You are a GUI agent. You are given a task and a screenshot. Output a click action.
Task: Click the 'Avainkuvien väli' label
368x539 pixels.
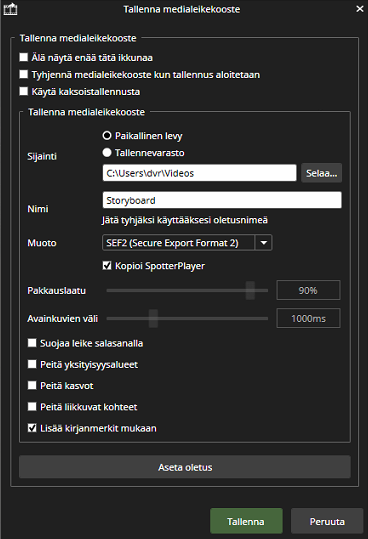click(x=63, y=319)
